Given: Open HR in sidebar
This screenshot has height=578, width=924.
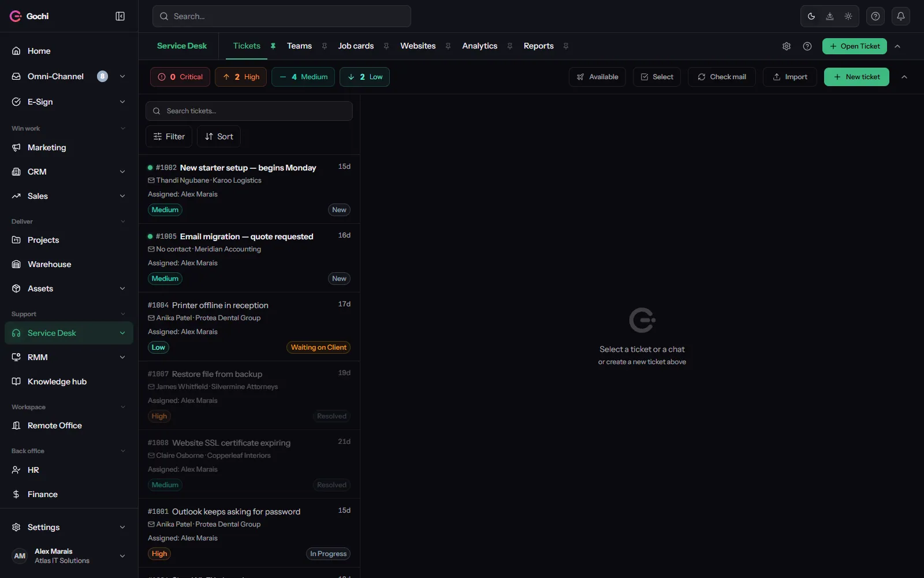Looking at the screenshot, I should [69, 470].
